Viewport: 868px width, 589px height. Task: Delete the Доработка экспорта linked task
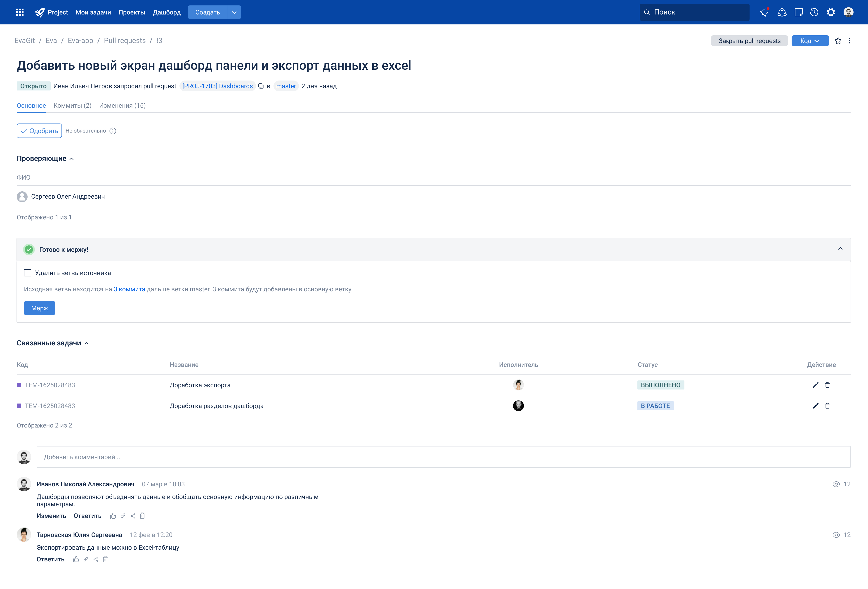click(x=827, y=385)
